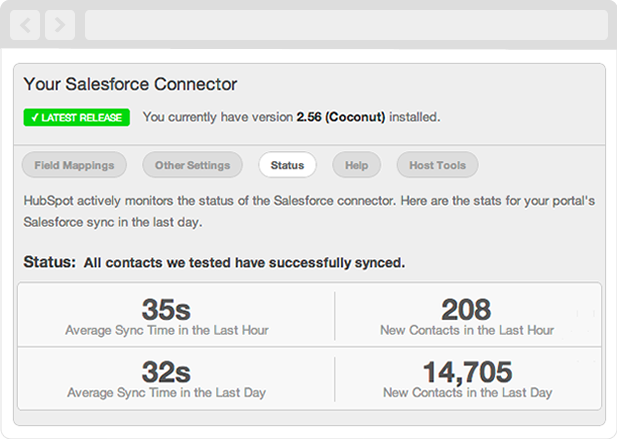The image size is (617, 439).
Task: Open the Help tab
Action: (x=356, y=165)
